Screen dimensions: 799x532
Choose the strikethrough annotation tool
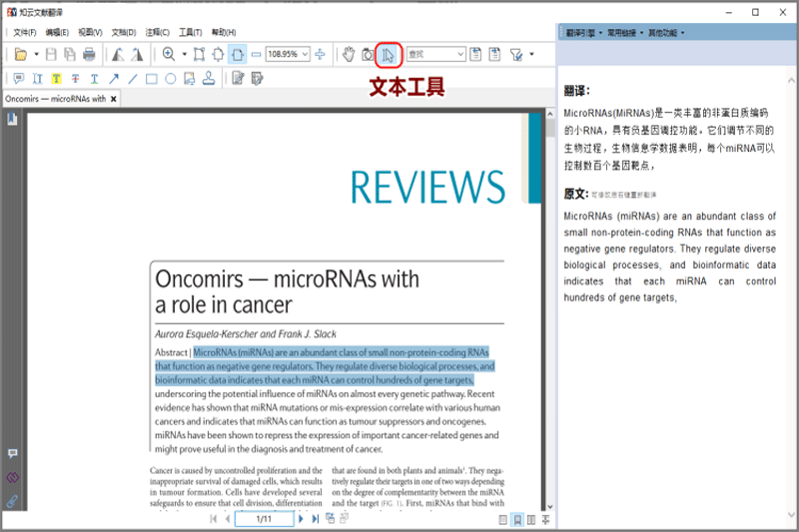pos(76,79)
